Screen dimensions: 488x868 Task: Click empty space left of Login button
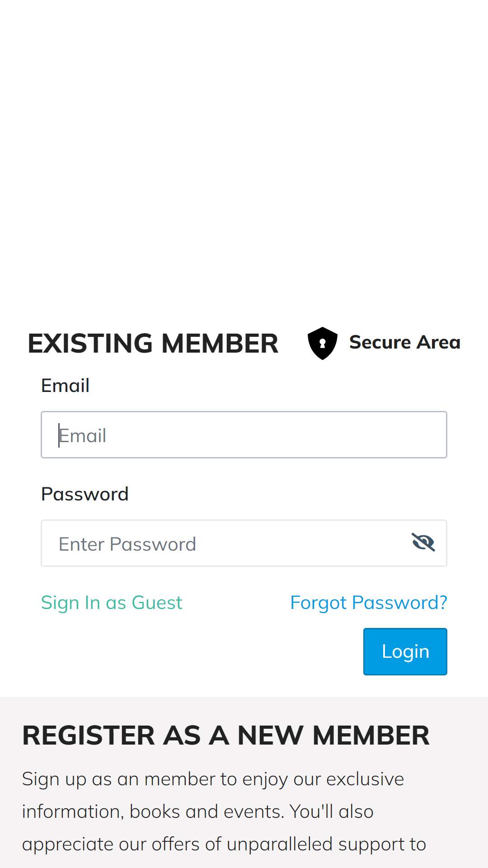(199, 651)
